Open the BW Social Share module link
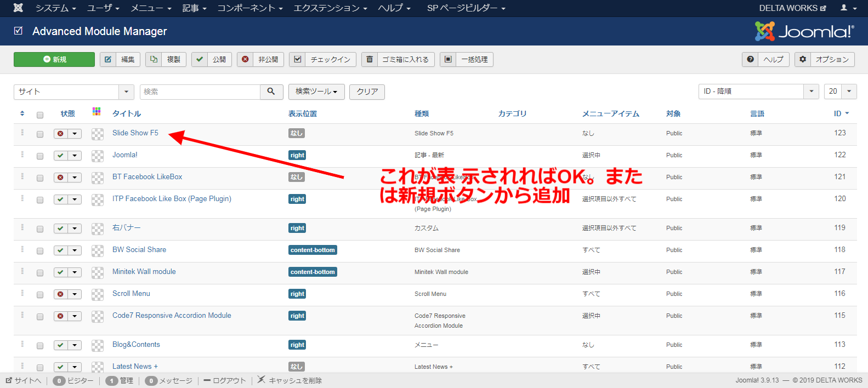 pyautogui.click(x=139, y=249)
